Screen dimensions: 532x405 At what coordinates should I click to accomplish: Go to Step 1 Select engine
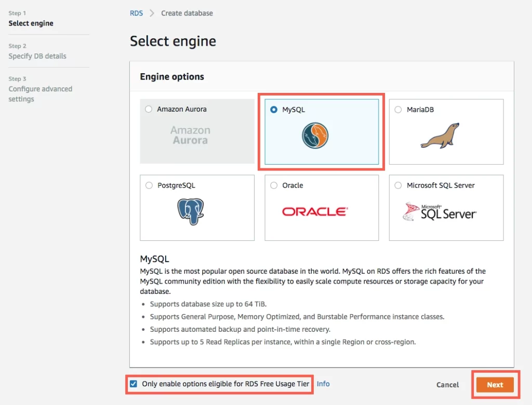(x=31, y=19)
